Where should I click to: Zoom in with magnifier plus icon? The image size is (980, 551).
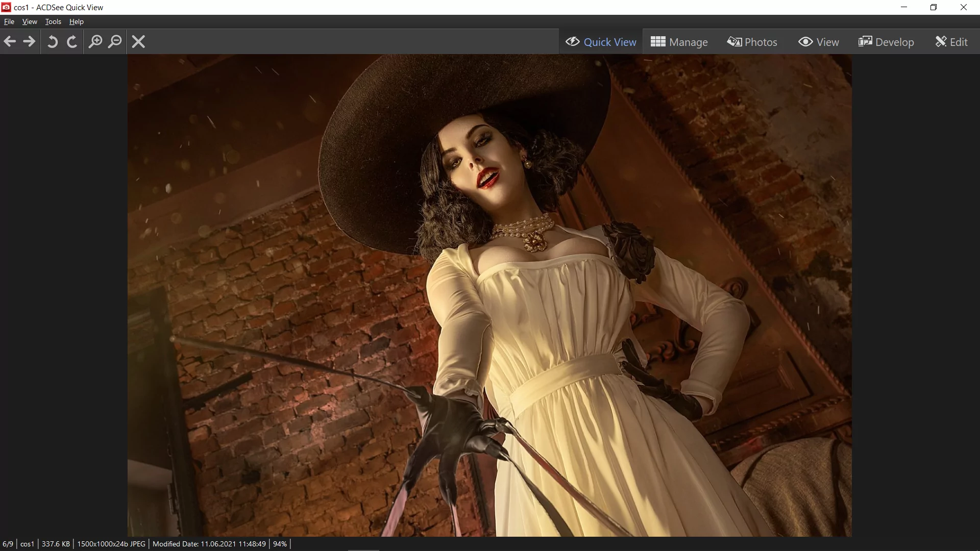coord(95,42)
